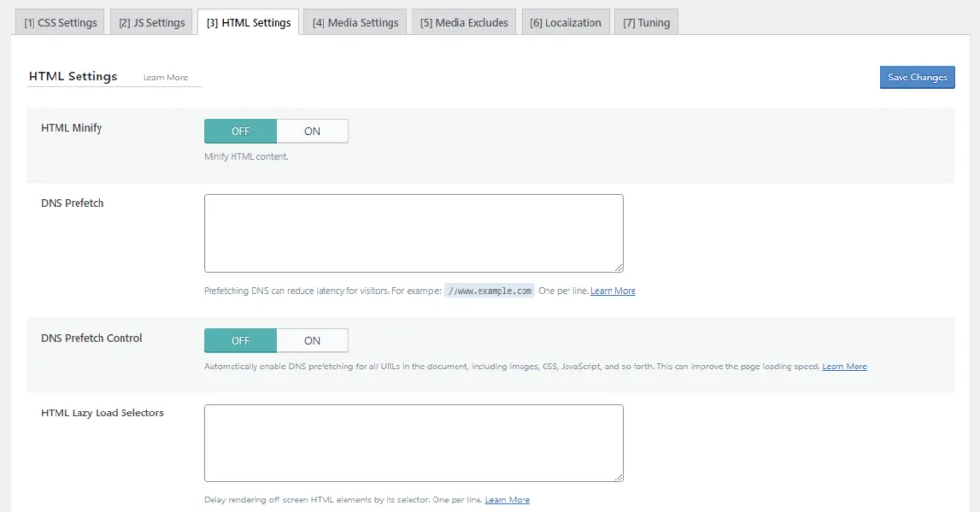The width and height of the screenshot is (980, 512).
Task: Grab the DNS Prefetch textarea resize handle
Action: (x=619, y=268)
